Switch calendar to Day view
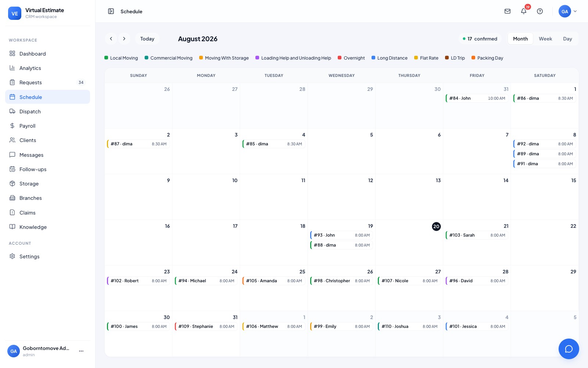The height and width of the screenshot is (368, 588). coord(567,39)
